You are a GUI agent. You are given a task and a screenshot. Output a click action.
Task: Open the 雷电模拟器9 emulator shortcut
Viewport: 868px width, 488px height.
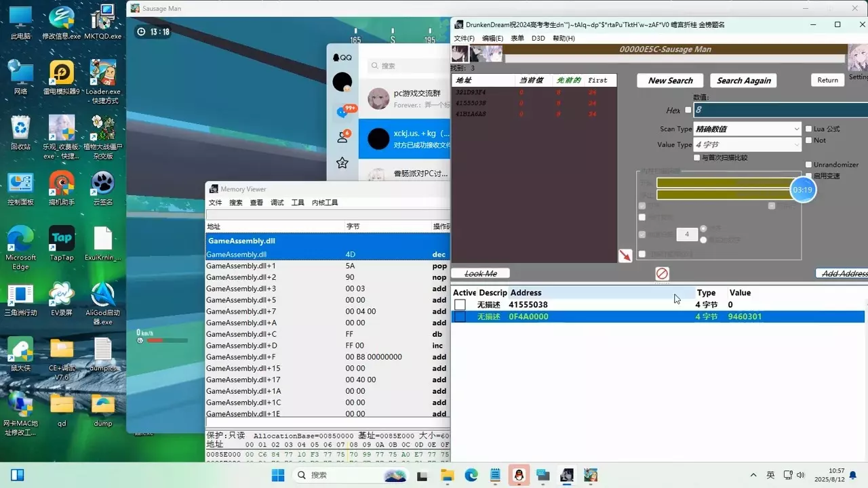62,77
